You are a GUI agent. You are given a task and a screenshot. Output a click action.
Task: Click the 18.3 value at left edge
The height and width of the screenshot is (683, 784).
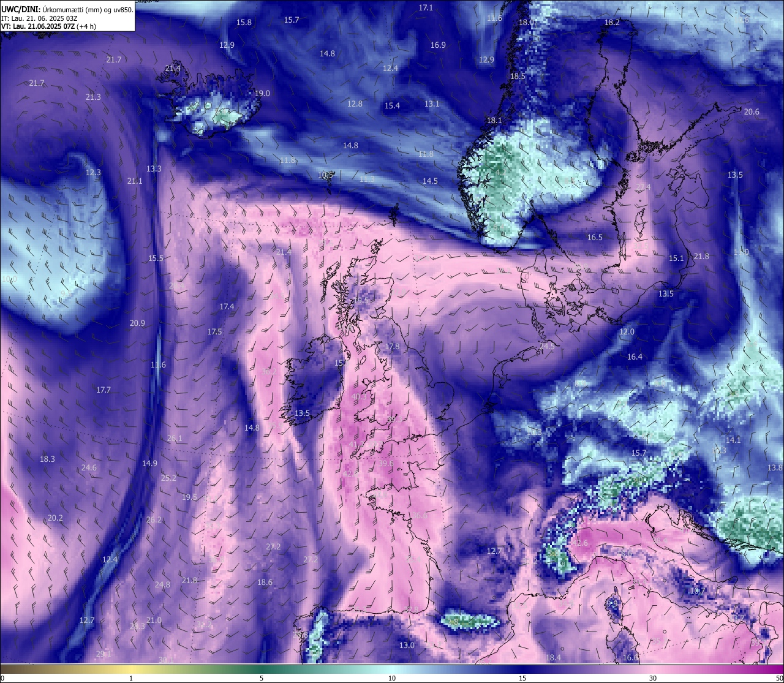coord(47,459)
